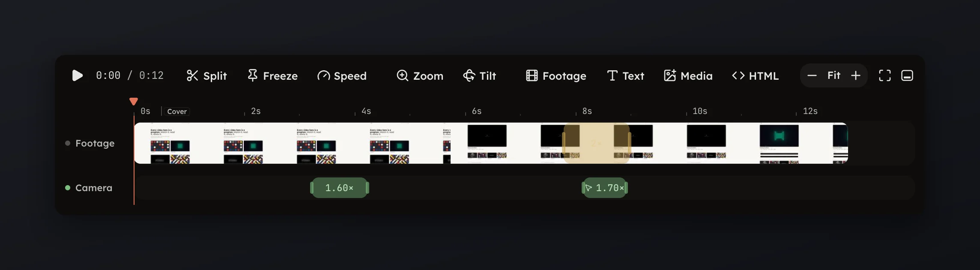
Task: Click the first footage thumbnail
Action: [170, 143]
